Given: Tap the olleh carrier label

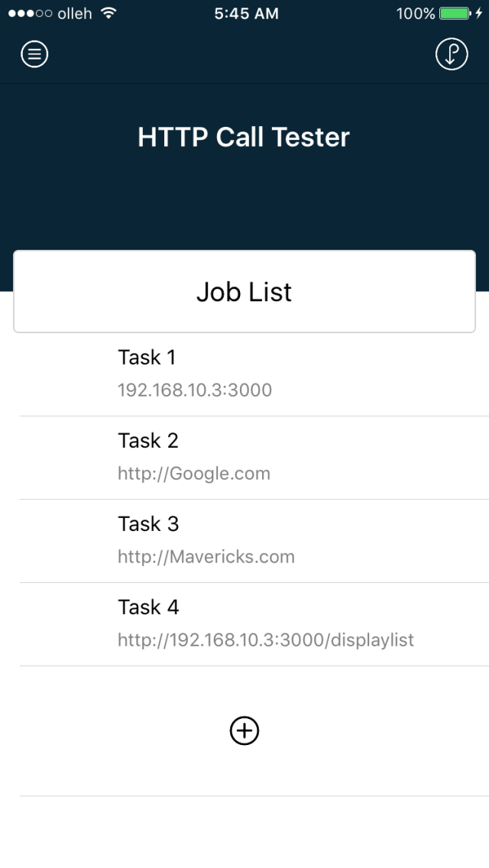Looking at the screenshot, I should tap(74, 13).
